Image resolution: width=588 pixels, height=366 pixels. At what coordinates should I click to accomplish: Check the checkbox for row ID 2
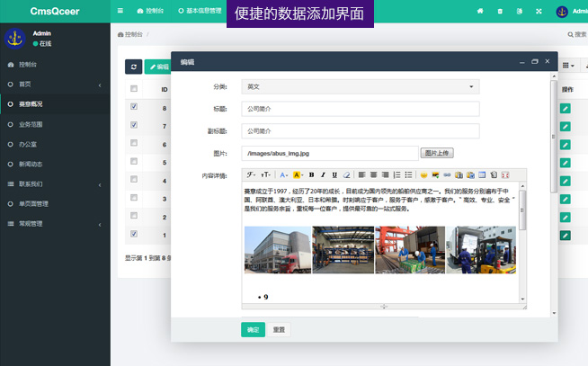(134, 215)
